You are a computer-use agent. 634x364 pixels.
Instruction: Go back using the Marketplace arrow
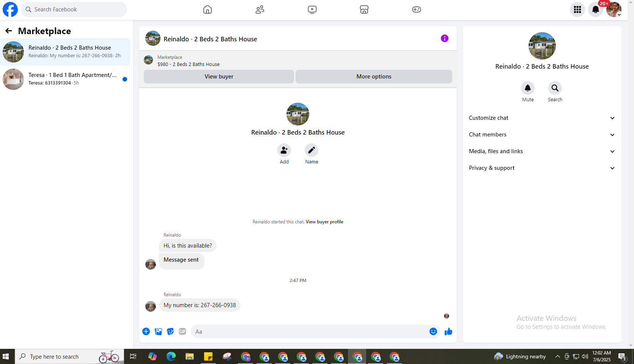coord(9,31)
